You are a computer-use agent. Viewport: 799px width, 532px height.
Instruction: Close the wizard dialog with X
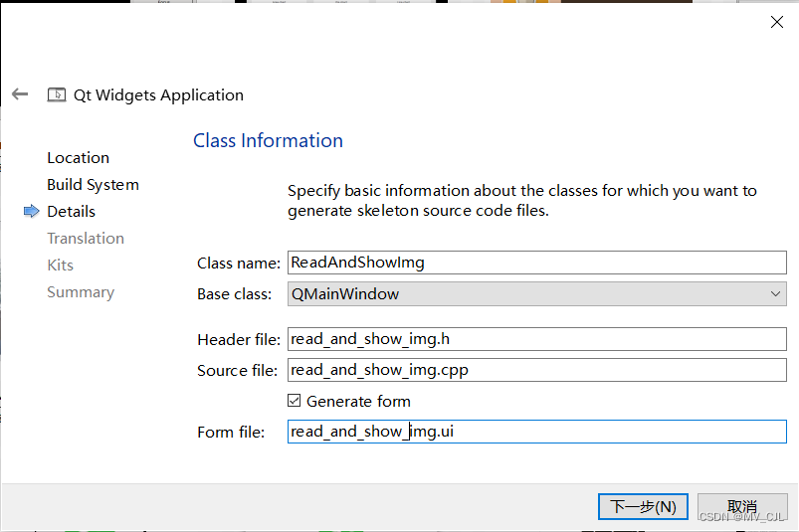coord(776,22)
